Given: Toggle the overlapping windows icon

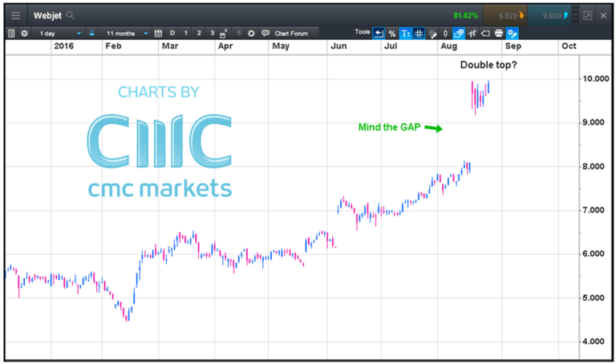Looking at the screenshot, I should point(459,34).
